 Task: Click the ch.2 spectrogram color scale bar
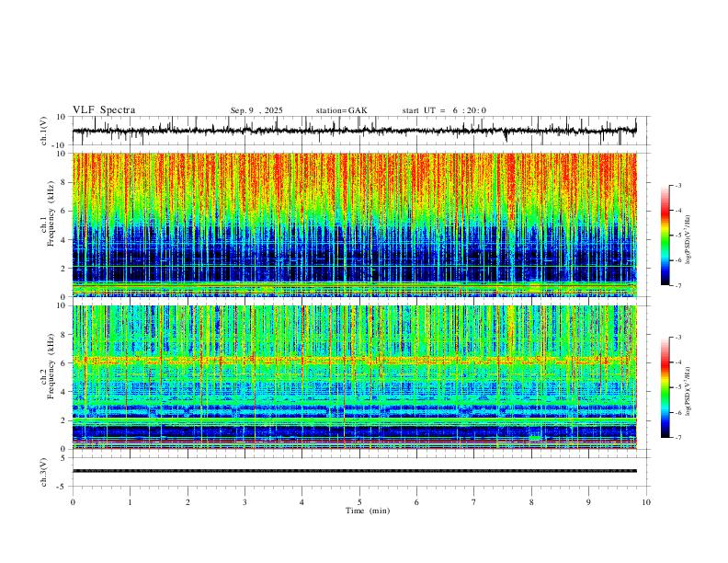click(x=665, y=387)
